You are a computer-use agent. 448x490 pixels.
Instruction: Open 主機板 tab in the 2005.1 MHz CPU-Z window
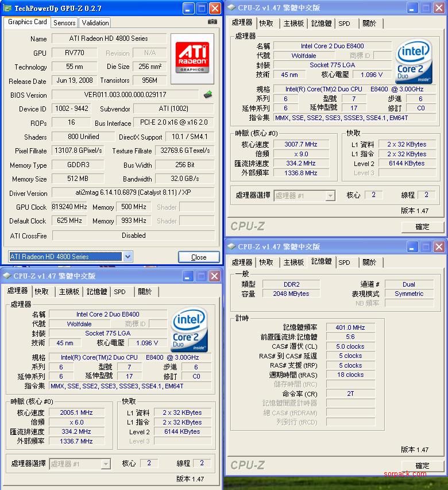coord(69,292)
